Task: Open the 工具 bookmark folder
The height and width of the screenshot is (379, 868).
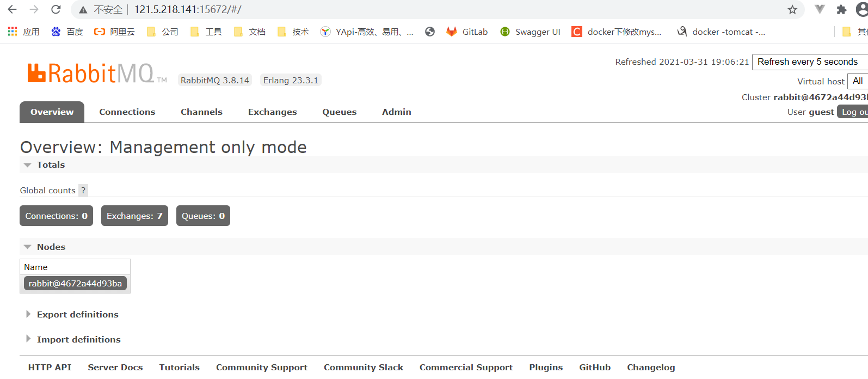Action: pos(206,32)
